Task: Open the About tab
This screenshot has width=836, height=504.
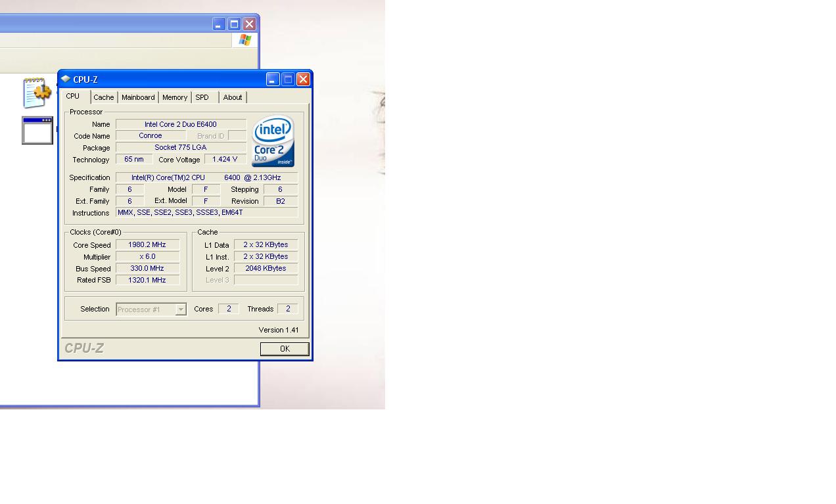Action: pos(233,97)
